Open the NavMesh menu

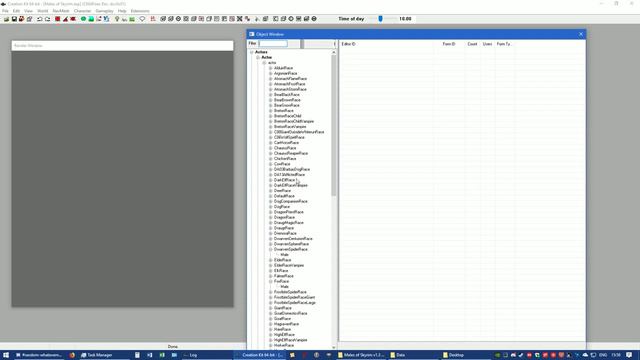pyautogui.click(x=61, y=11)
